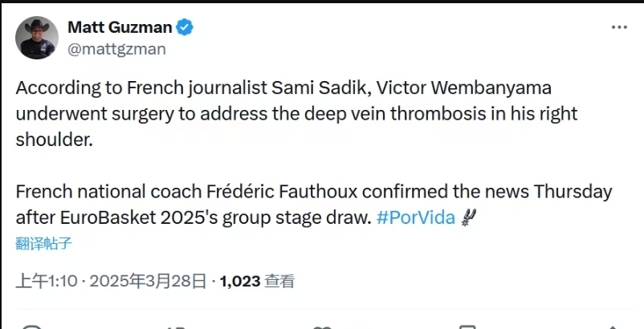This screenshot has width=644, height=329.
Task: Click the blue verified badge
Action: click(x=185, y=27)
